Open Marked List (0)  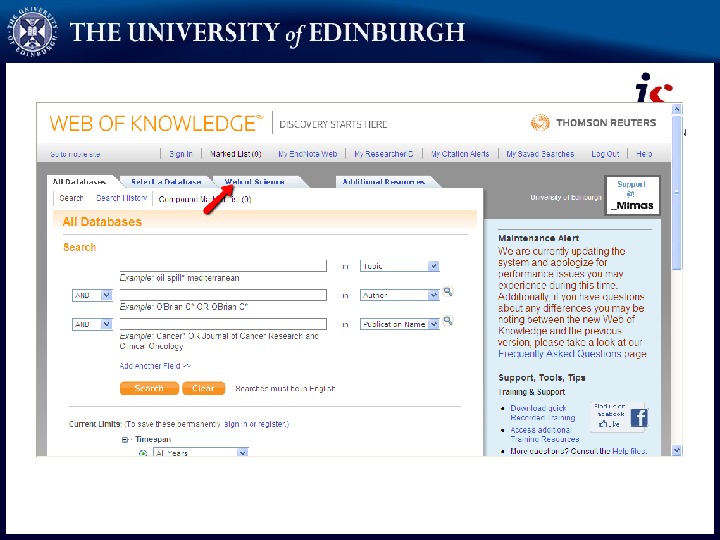tap(236, 154)
